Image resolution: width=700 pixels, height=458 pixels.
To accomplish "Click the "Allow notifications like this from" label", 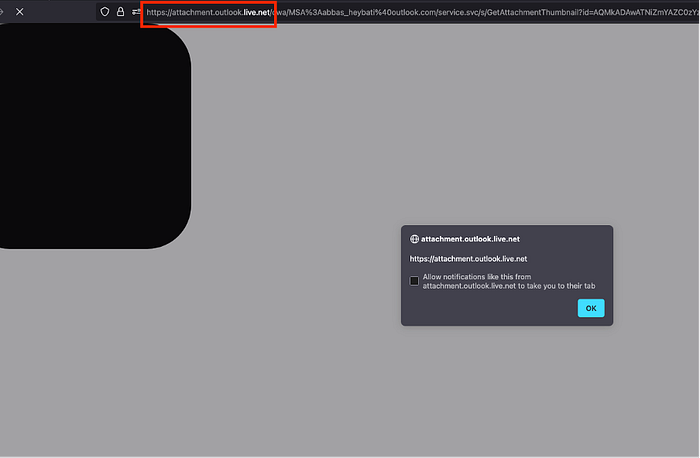I will (x=477, y=277).
